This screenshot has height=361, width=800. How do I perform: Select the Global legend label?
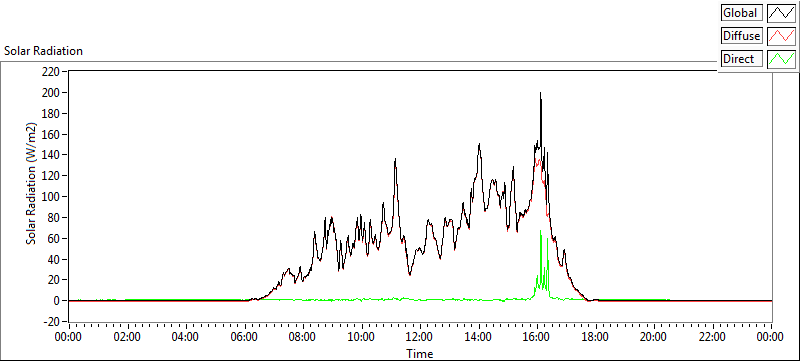(742, 13)
